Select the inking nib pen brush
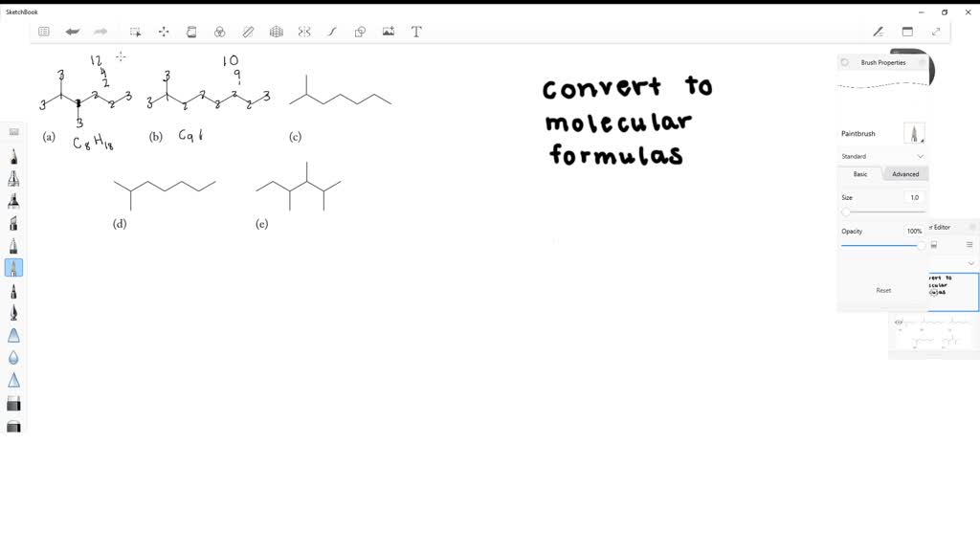Screen dimensions: 980x534 click(x=13, y=313)
